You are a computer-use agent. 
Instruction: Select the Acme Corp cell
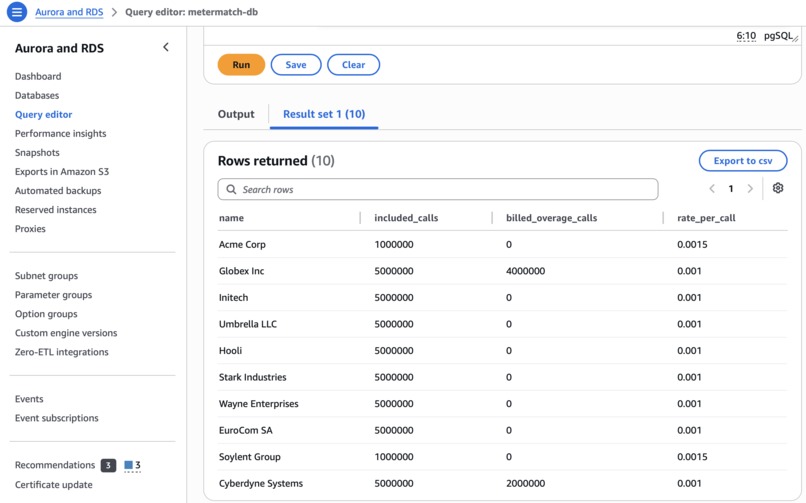[242, 245]
